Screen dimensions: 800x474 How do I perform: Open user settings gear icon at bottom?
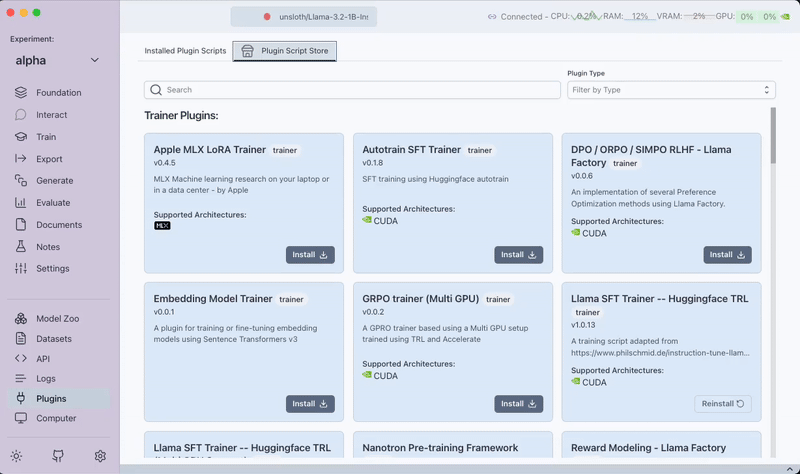click(x=100, y=456)
